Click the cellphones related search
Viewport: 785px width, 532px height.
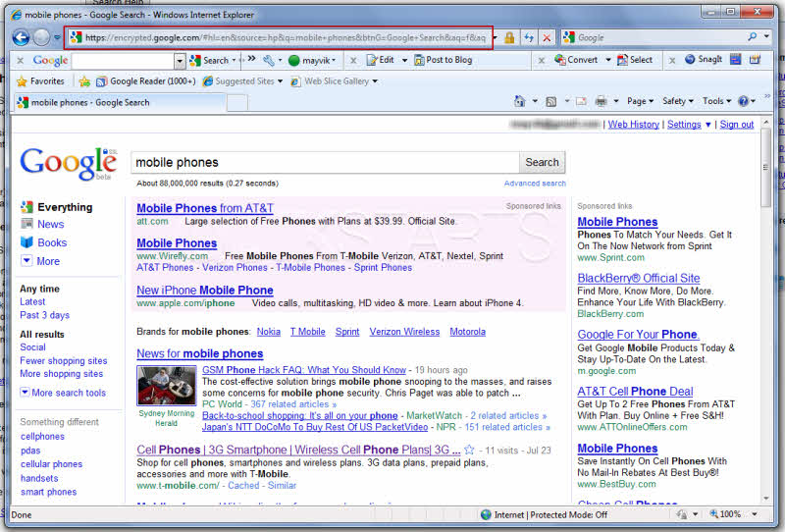coord(42,437)
